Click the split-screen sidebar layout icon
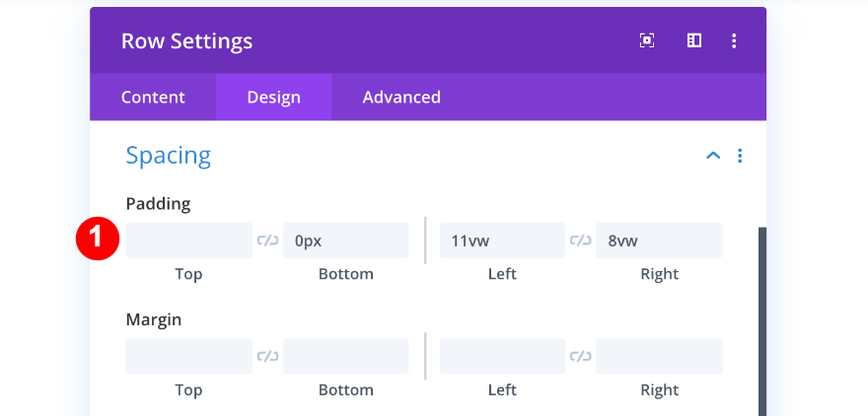This screenshot has height=416, width=868. coord(694,40)
